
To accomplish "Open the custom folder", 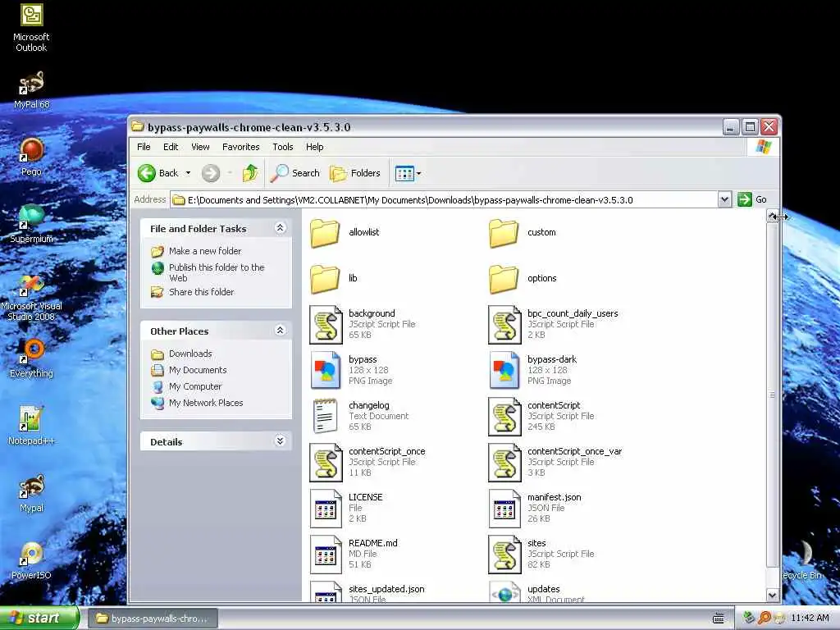I will 504,232.
